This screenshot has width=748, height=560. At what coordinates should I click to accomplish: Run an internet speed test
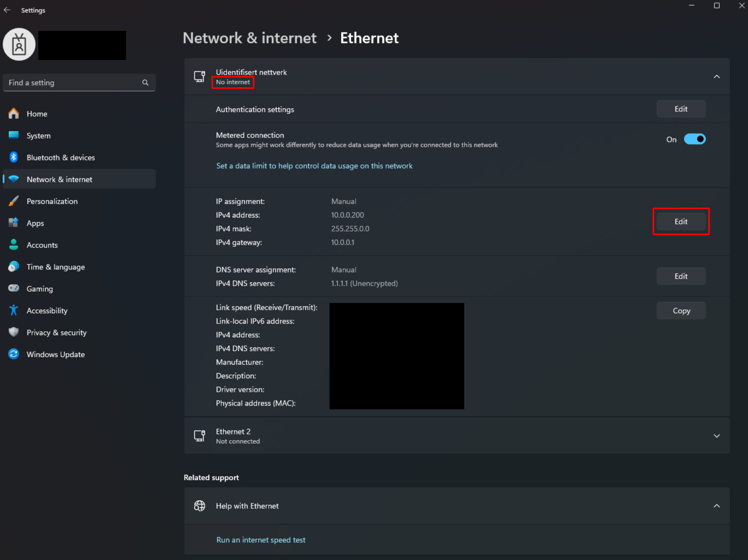tap(261, 540)
